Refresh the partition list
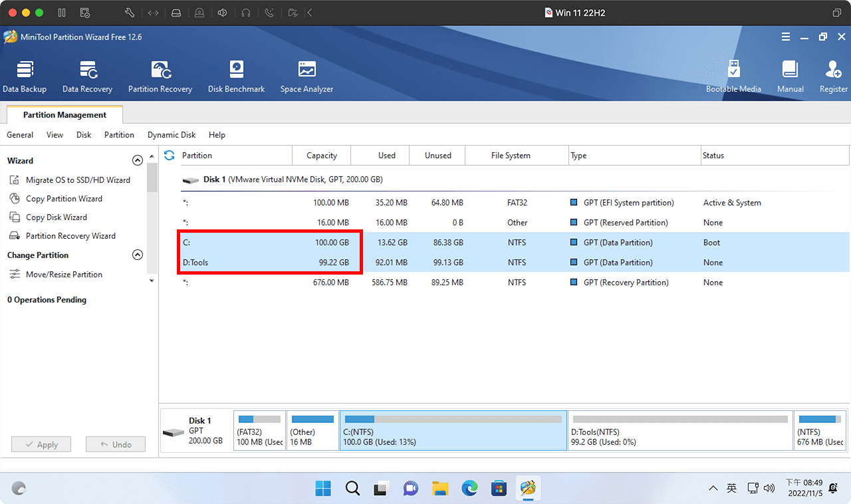 pyautogui.click(x=169, y=155)
